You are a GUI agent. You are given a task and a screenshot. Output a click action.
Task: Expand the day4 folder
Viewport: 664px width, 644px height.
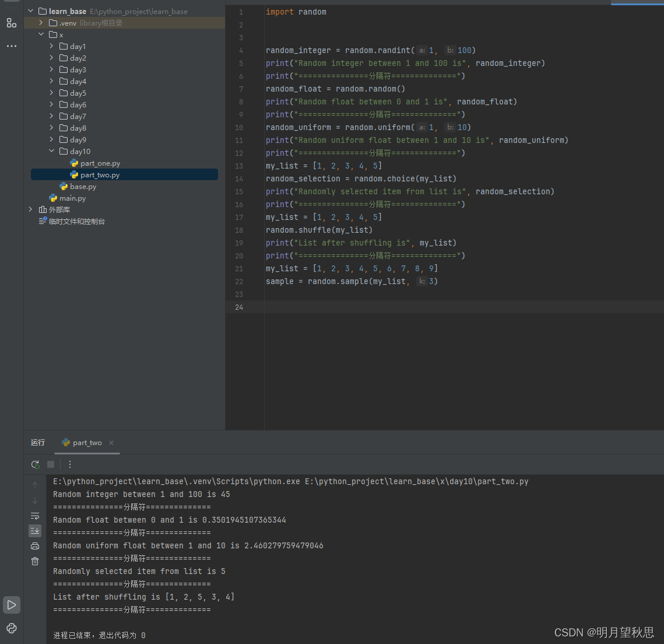pyautogui.click(x=52, y=81)
